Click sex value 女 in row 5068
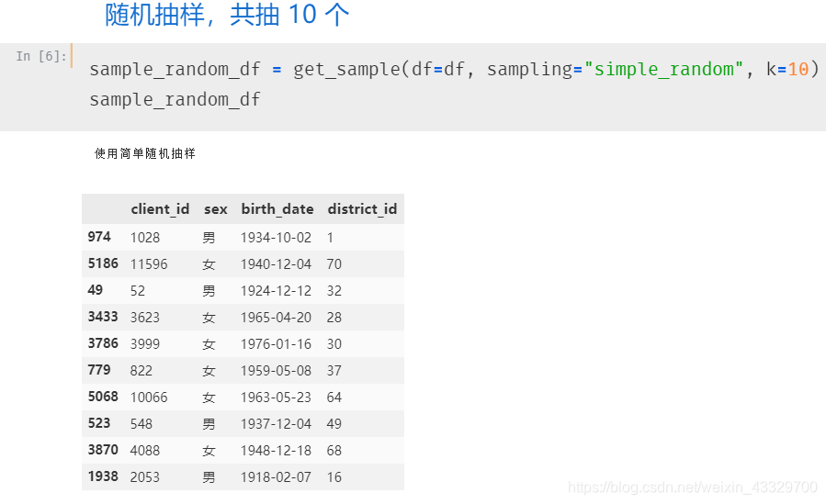This screenshot has height=504, width=826. [x=209, y=398]
